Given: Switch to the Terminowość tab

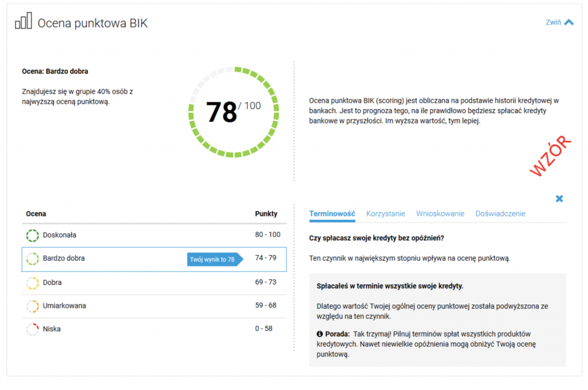Looking at the screenshot, I should (x=332, y=214).
